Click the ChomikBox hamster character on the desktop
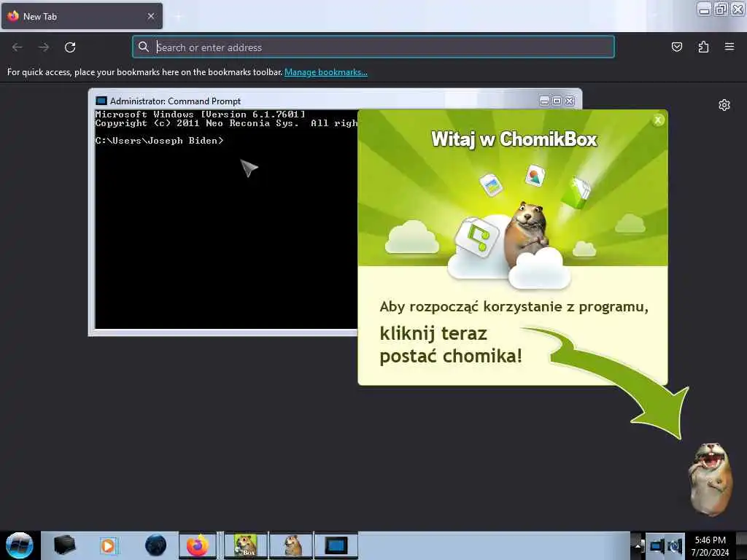This screenshot has height=560, width=747. coord(711,479)
